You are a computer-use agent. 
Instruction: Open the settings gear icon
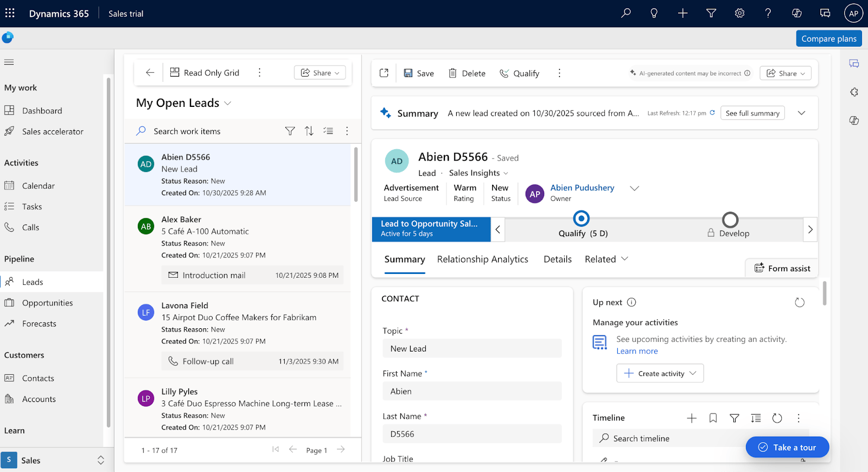coord(739,13)
